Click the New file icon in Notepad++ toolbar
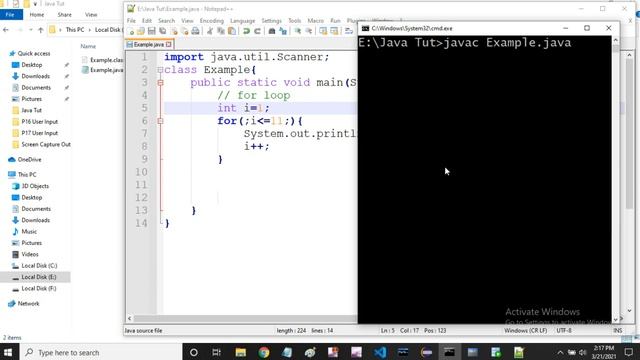This screenshot has height=360, width=640. pos(131,31)
